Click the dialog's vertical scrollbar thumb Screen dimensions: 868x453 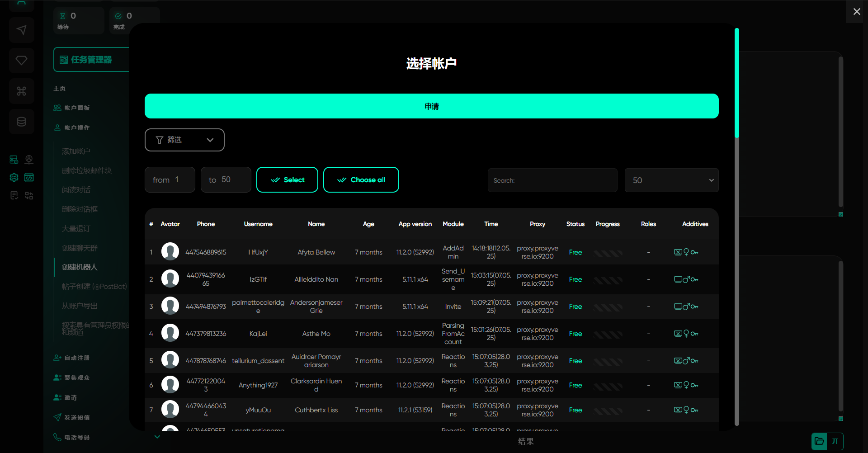(737, 84)
